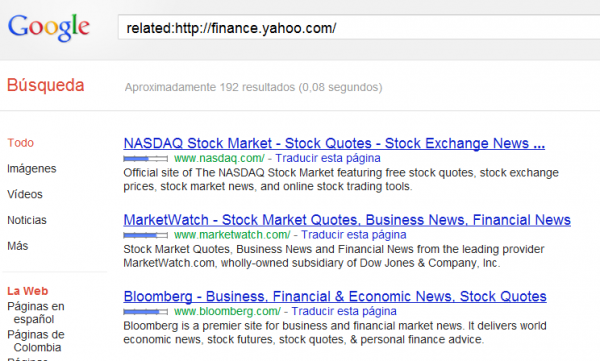Click Traducir esta página for bloomberg.com

pos(344,311)
